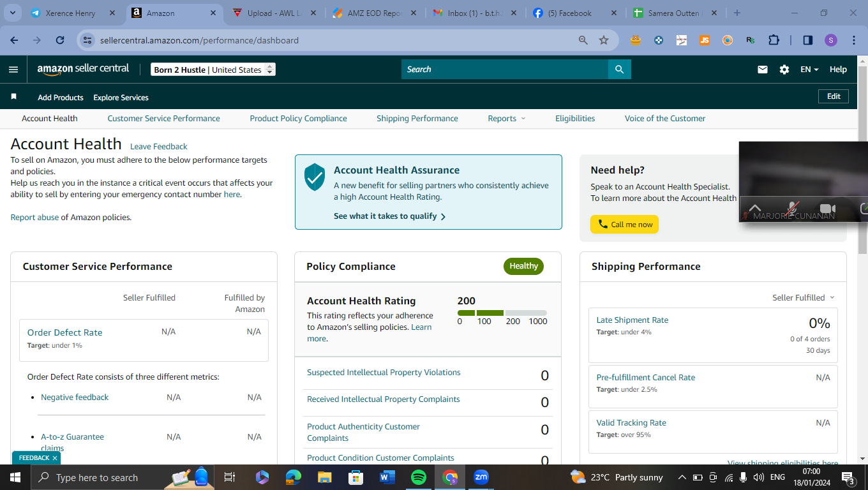Viewport: 868px width, 490px height.
Task: Click the shield checkmark Account Health Assurance icon
Action: [x=314, y=177]
